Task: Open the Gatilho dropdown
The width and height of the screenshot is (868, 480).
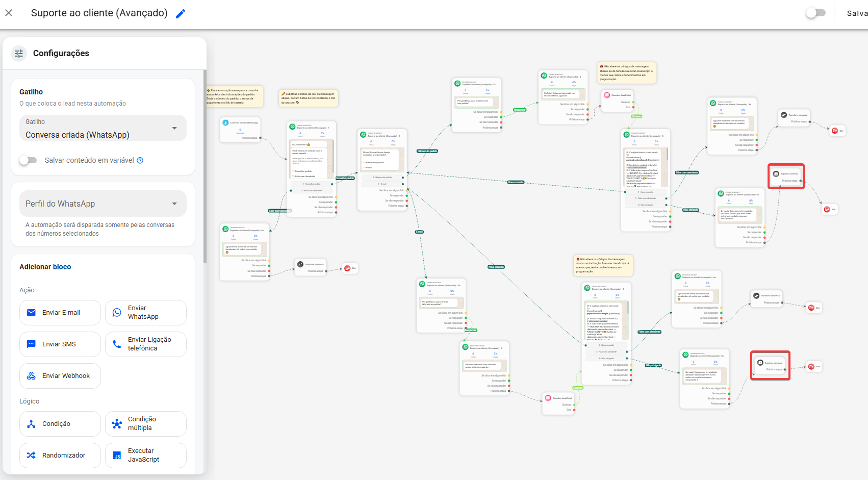Action: [x=103, y=128]
